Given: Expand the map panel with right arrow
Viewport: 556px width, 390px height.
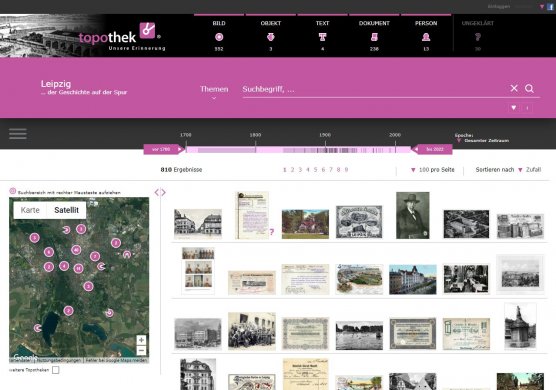Looking at the screenshot, I should [x=163, y=192].
